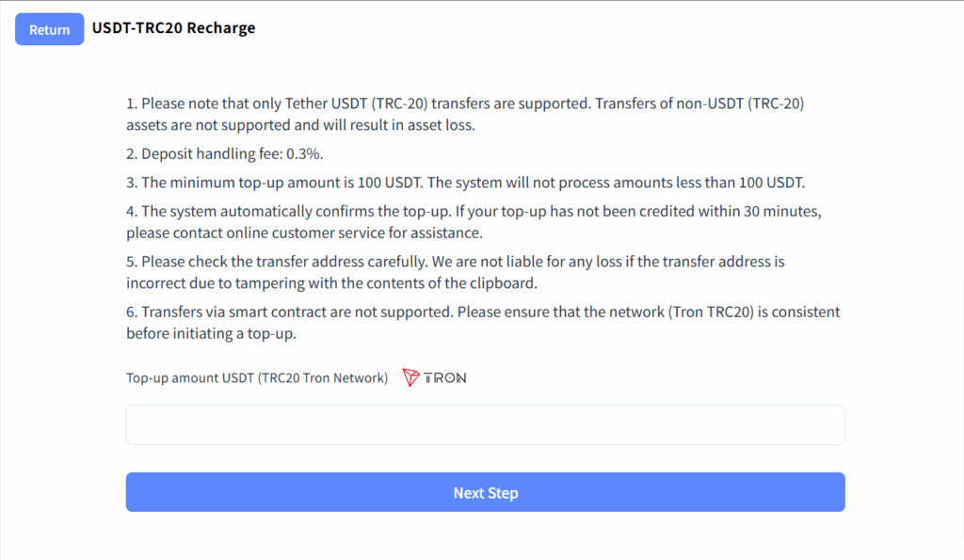Image resolution: width=964 pixels, height=560 pixels.
Task: Click the Top-up amount USDT field label
Action: click(x=257, y=377)
